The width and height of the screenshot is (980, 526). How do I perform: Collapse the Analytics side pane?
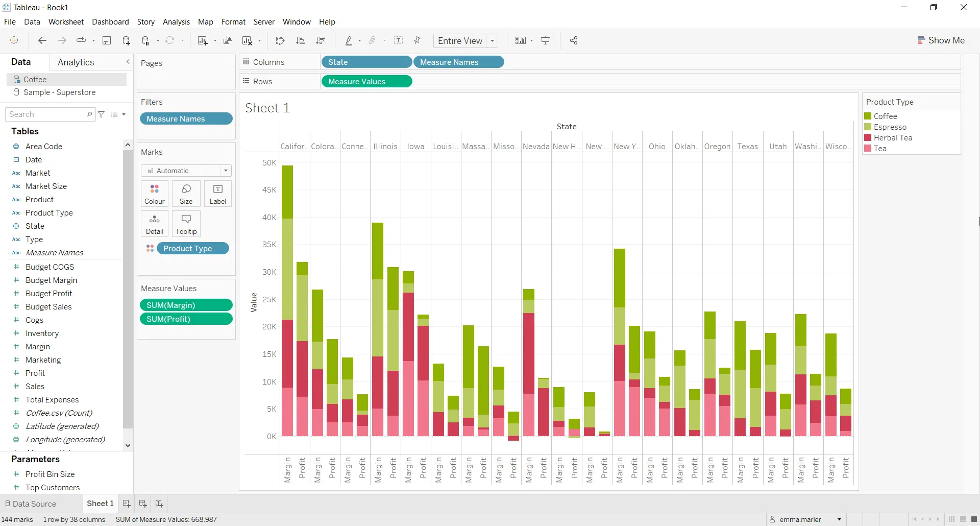128,61
